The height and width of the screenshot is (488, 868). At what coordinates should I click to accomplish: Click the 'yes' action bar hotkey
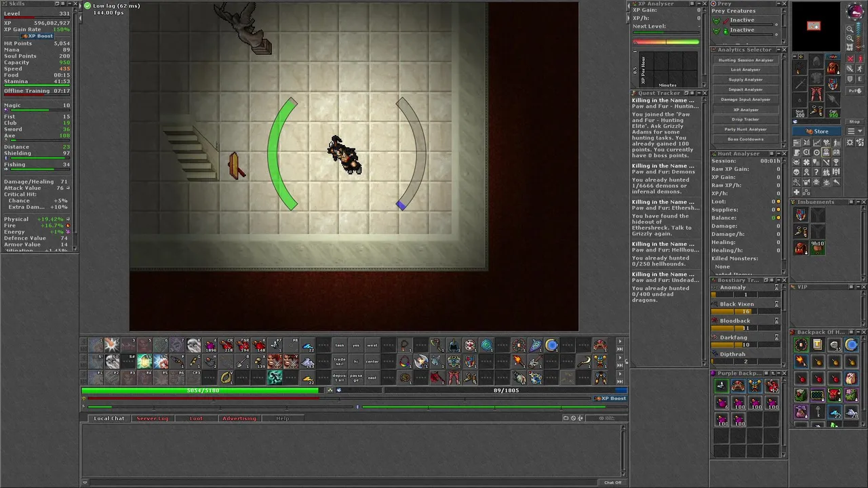point(356,345)
